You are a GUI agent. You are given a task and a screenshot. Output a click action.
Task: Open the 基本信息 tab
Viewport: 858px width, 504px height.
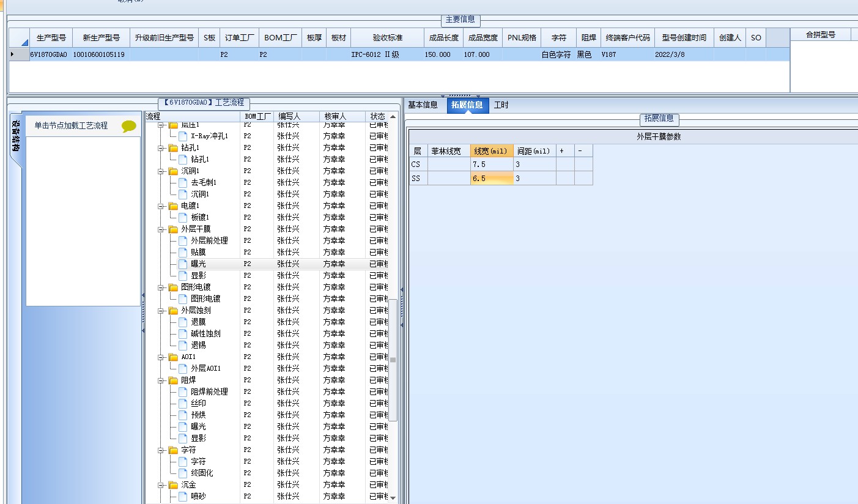[x=423, y=105]
